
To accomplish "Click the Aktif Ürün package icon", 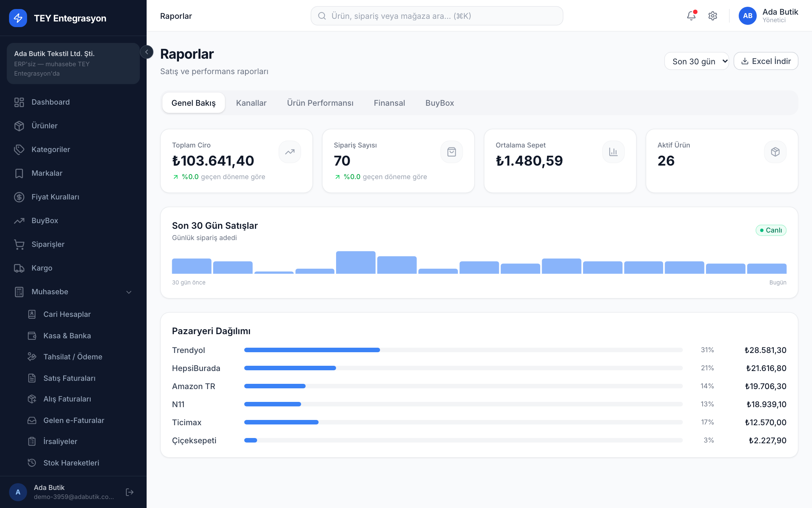I will click(775, 152).
